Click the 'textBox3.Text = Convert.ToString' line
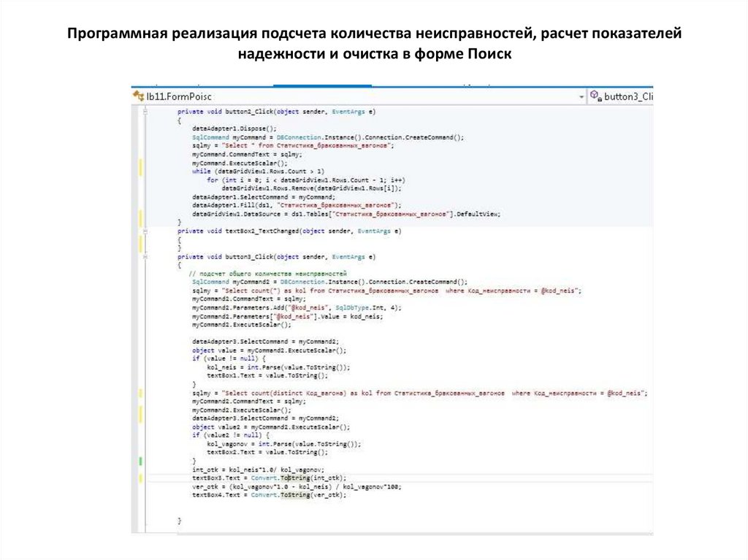The image size is (748, 560). 270,478
